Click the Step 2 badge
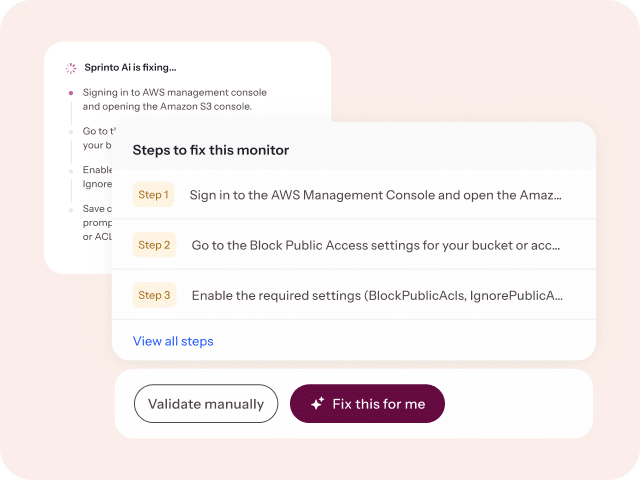The height and width of the screenshot is (480, 640). tap(154, 245)
